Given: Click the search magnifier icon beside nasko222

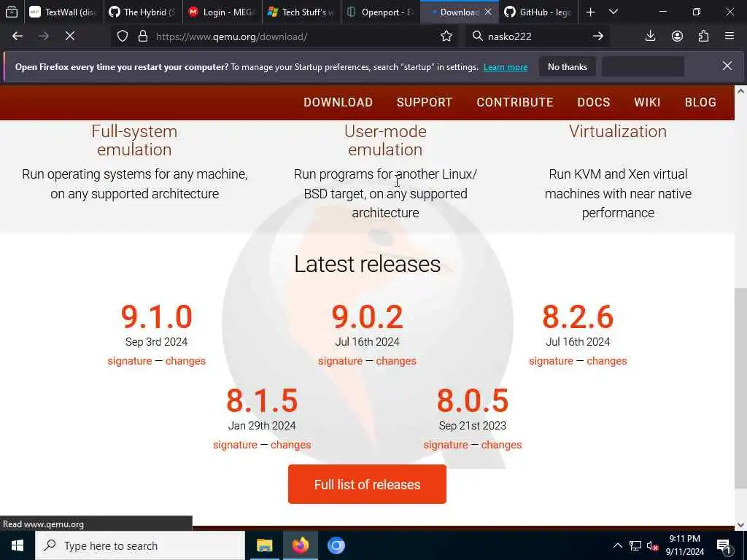Looking at the screenshot, I should point(477,36).
